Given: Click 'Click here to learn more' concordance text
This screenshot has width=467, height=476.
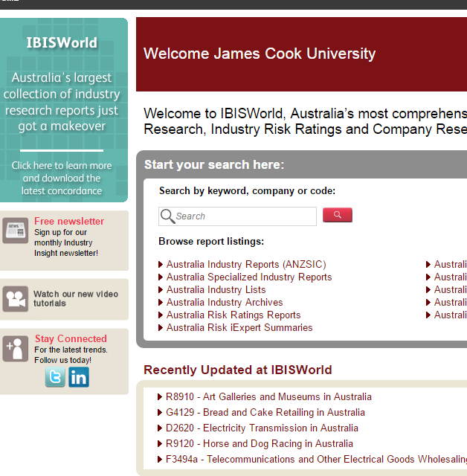Looking at the screenshot, I should 62,178.
